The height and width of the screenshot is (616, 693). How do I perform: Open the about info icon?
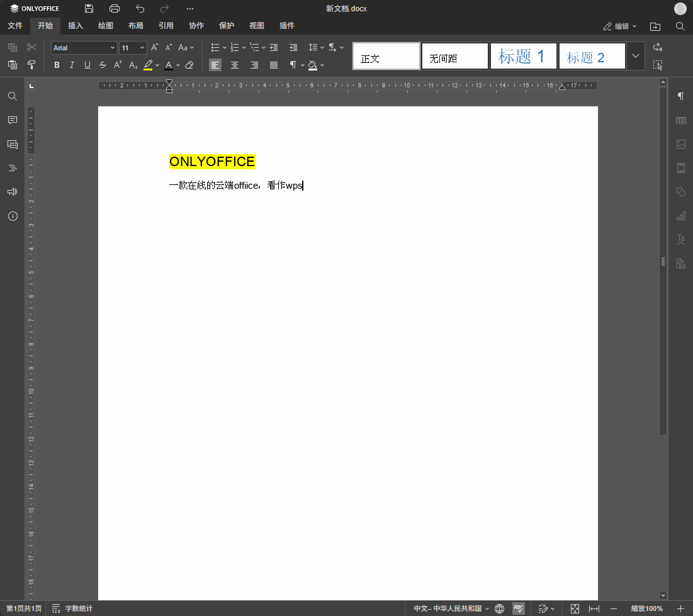tap(13, 216)
